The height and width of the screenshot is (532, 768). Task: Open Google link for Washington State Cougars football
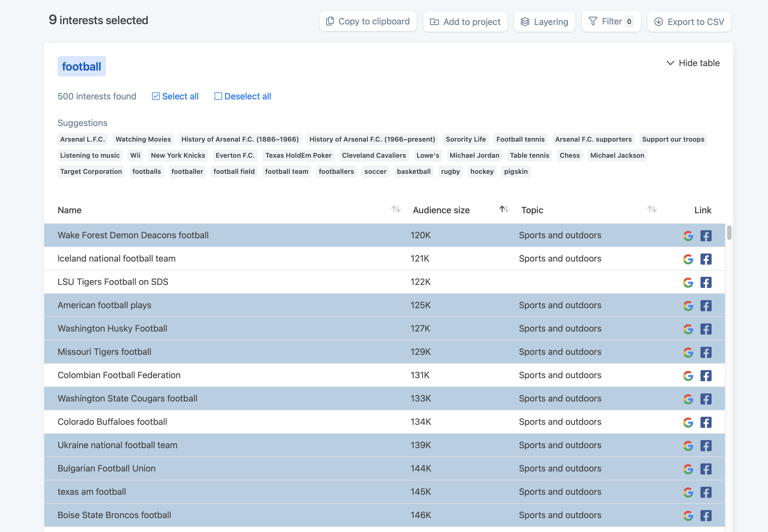688,399
